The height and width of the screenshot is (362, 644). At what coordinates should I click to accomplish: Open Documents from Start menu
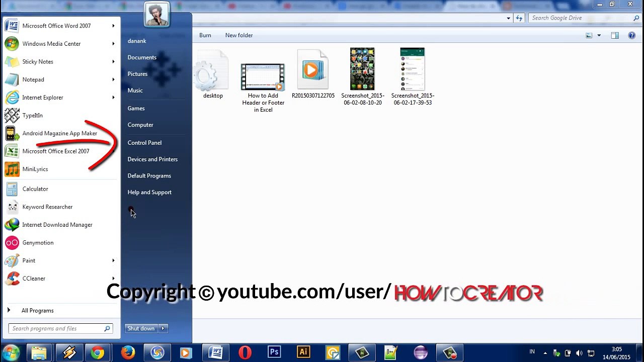(x=142, y=57)
